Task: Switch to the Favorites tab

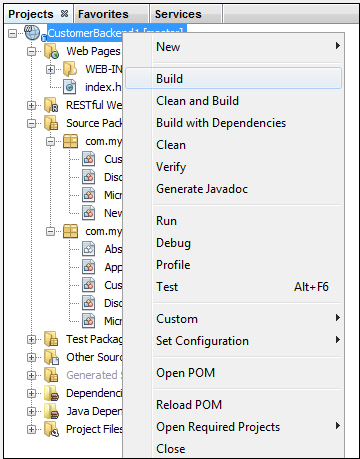Action: tap(103, 14)
